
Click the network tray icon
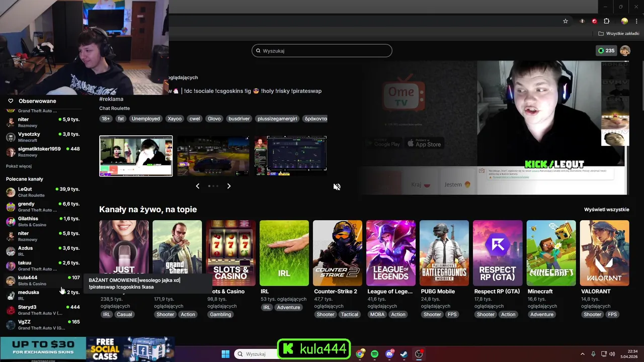pos(604,354)
